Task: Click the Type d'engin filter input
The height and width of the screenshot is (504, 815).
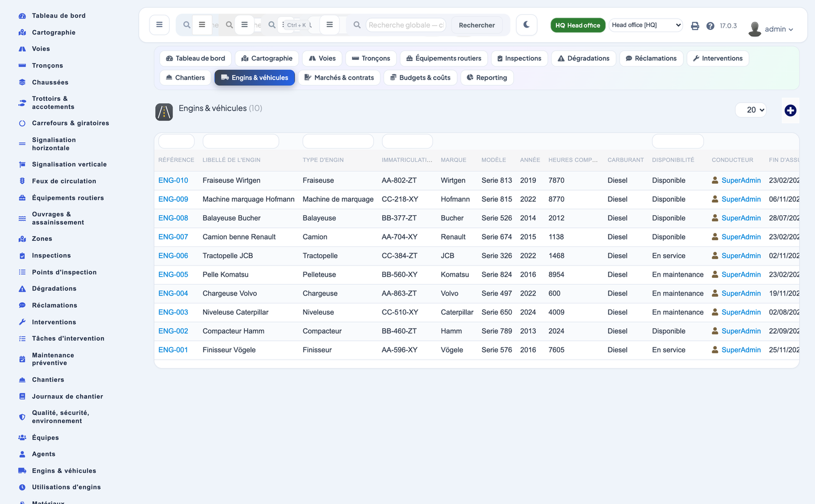Action: coord(338,141)
